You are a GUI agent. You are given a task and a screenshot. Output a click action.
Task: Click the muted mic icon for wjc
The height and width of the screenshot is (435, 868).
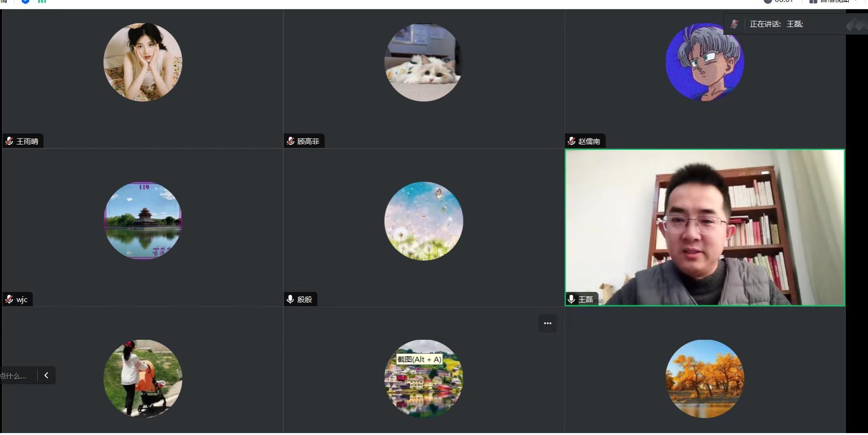coord(9,299)
